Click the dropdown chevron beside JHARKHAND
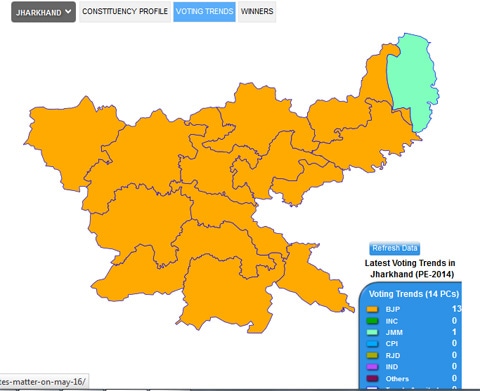Viewport: 480px width, 391px height. pos(68,11)
